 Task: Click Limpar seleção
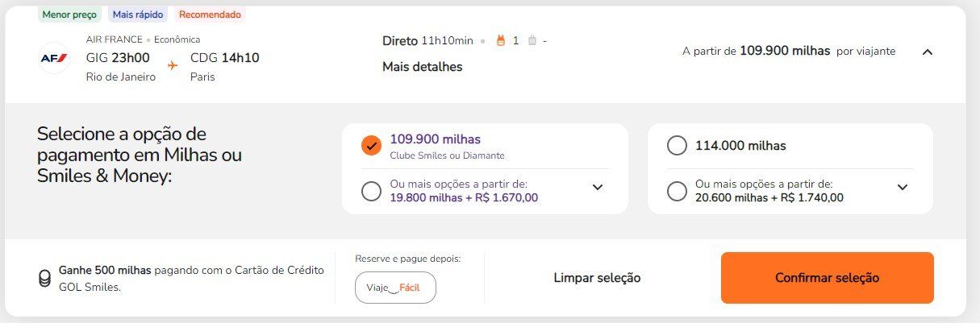pyautogui.click(x=597, y=278)
